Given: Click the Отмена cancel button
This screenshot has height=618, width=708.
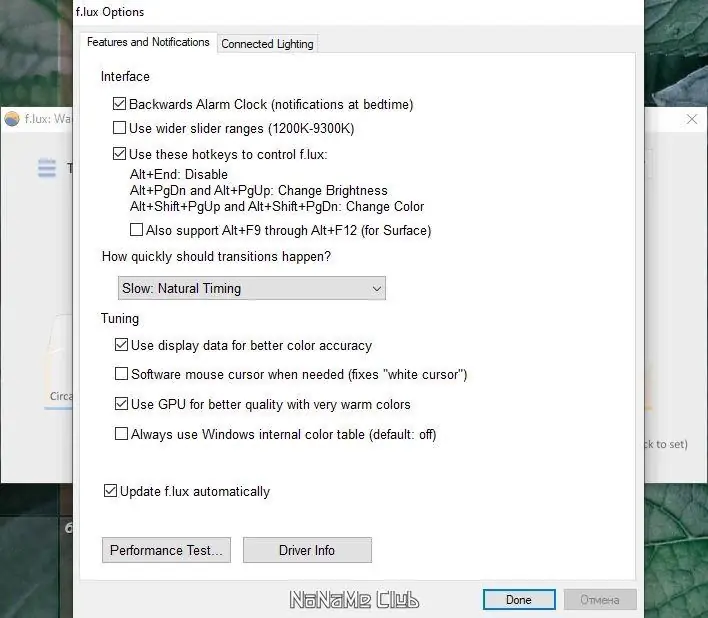Looking at the screenshot, I should (600, 600).
